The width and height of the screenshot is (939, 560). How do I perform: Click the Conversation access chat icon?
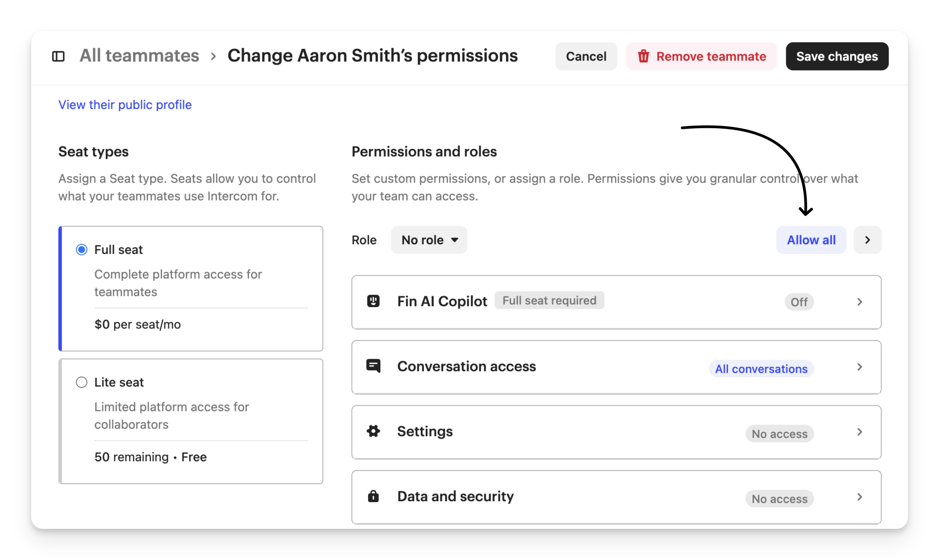click(373, 366)
